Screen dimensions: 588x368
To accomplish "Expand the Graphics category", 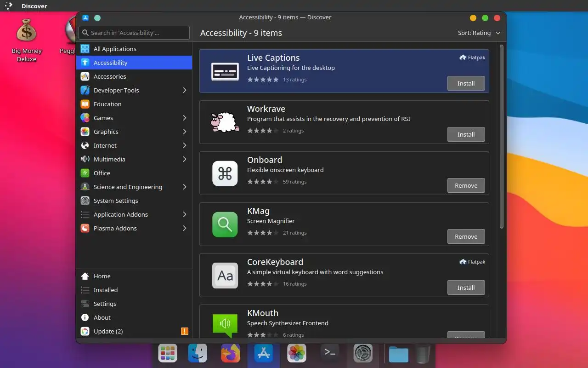I will (185, 132).
